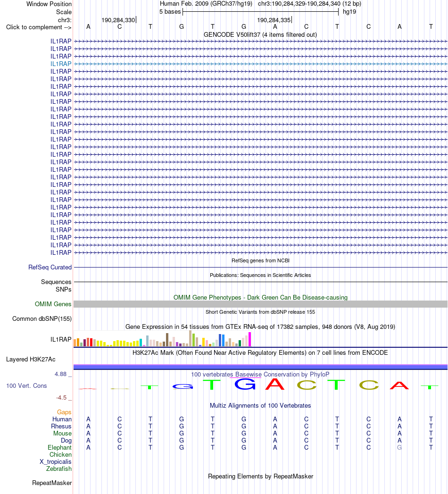Click 'Short Genetic Variants from dbSNP release 155'

[x=260, y=312]
